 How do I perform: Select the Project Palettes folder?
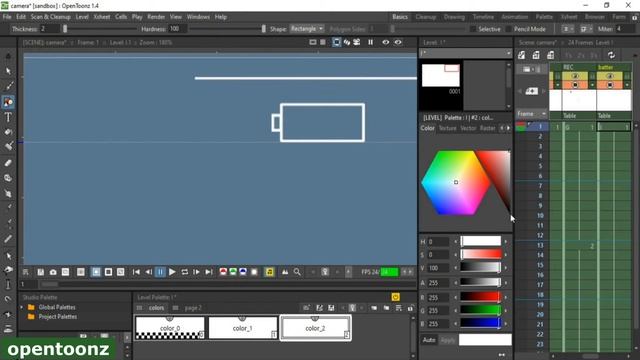[x=57, y=317]
